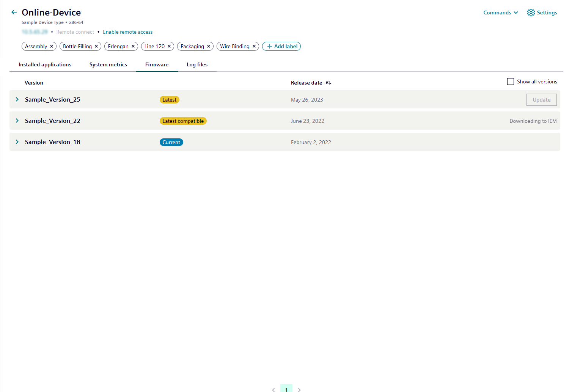The image size is (572, 392).
Task: Open Settings via the gear icon
Action: [x=531, y=13]
